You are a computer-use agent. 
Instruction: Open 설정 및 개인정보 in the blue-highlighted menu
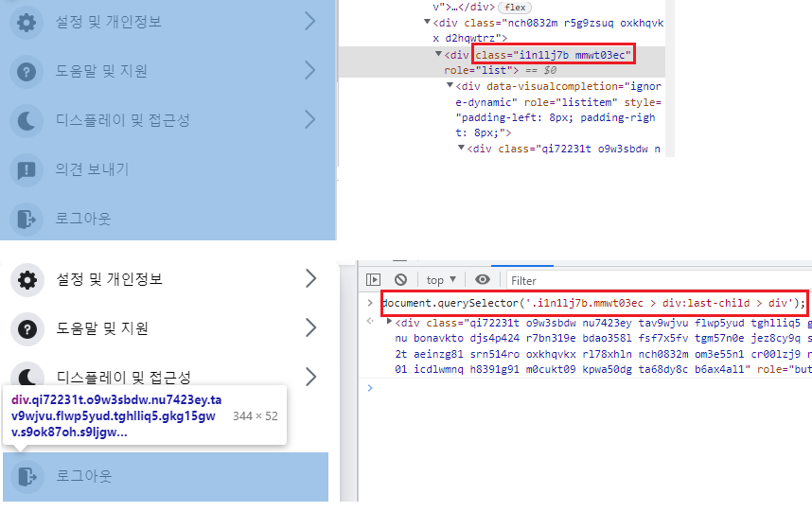tap(109, 22)
